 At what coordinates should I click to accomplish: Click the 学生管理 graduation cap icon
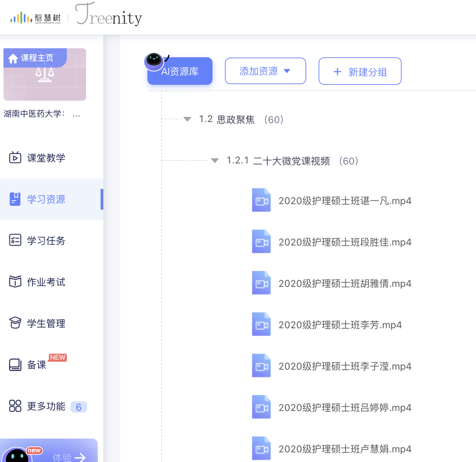[15, 323]
